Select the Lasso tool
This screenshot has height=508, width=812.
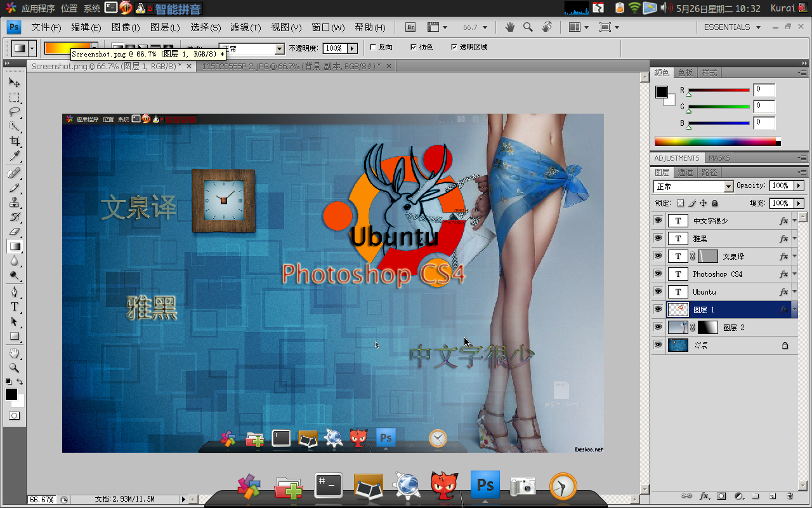tap(14, 112)
